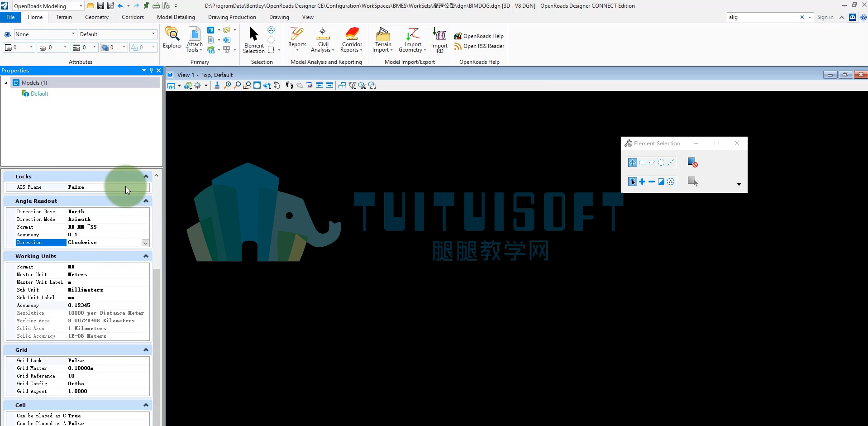This screenshot has width=868, height=426.
Task: Choose Add mode (plus) in Element Selection
Action: (x=642, y=182)
